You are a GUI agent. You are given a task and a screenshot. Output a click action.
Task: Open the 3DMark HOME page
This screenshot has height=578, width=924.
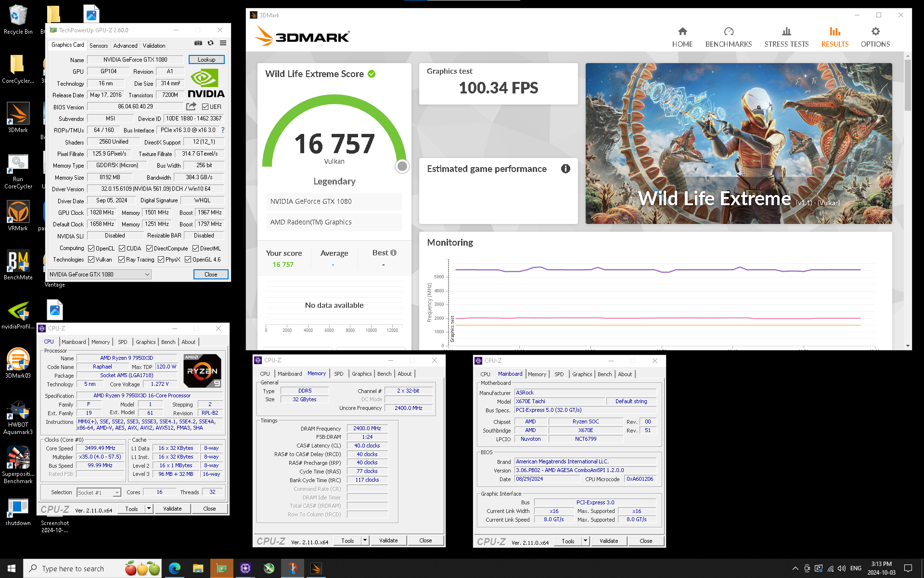[x=682, y=37]
